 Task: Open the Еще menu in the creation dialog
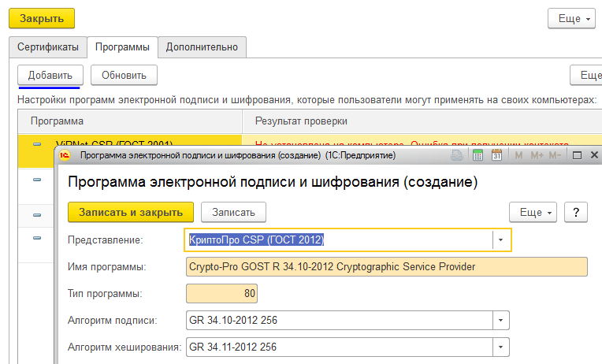pos(533,213)
